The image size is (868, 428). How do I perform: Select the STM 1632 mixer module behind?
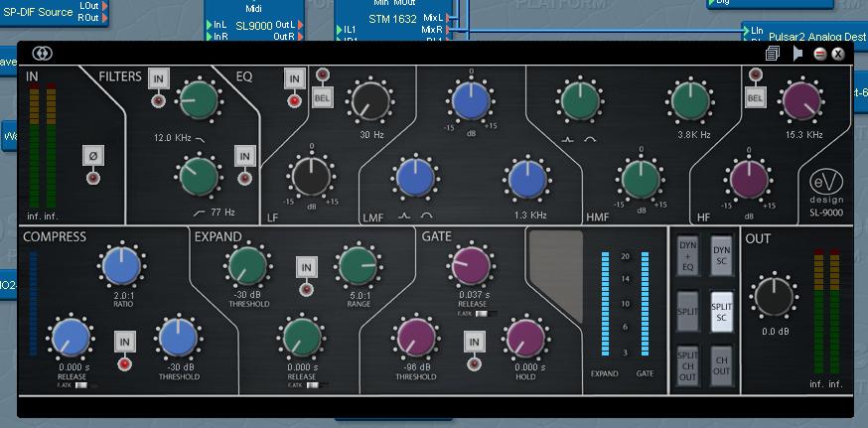click(393, 20)
